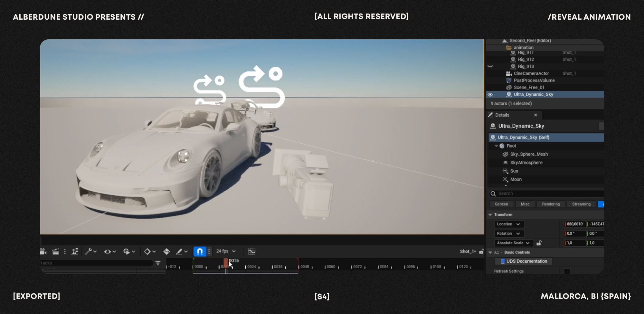This screenshot has height=314, width=644.
Task: Click the red timeline playhead at 0015
Action: [x=226, y=262]
